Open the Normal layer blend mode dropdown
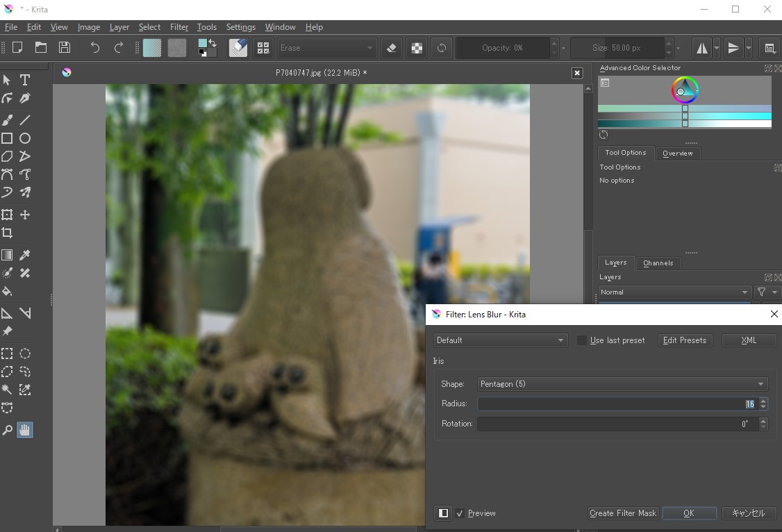This screenshot has width=782, height=532. click(674, 292)
